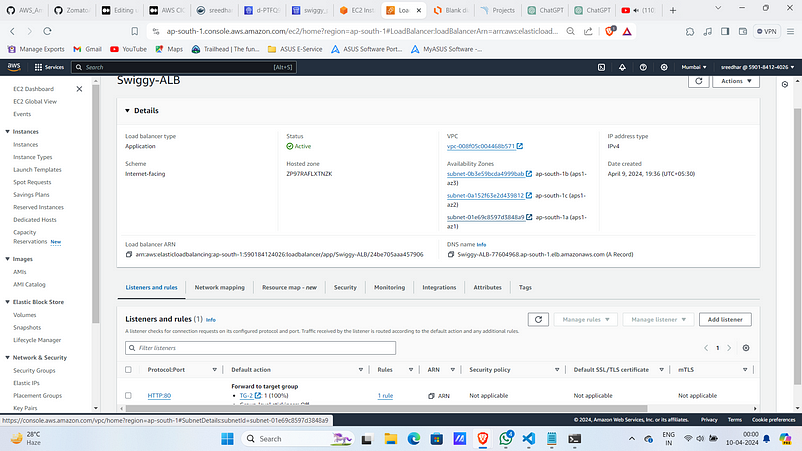
Task: Open browser share icon
Action: coord(588,31)
